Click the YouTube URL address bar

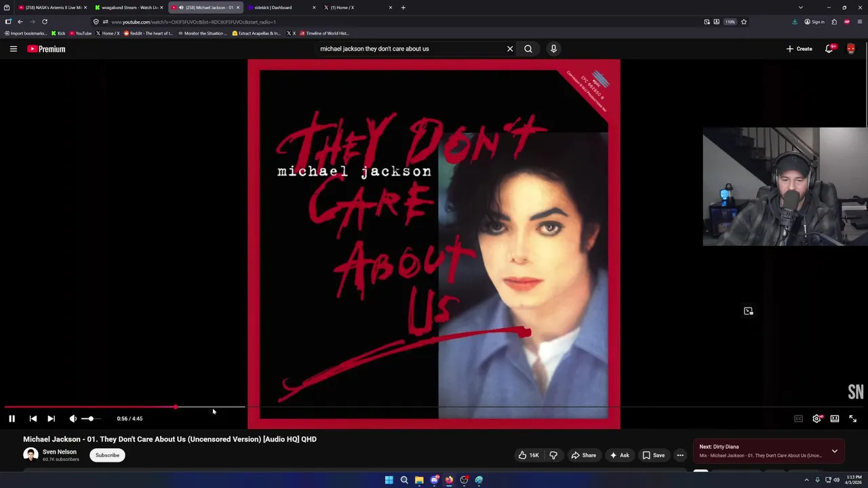click(x=400, y=22)
